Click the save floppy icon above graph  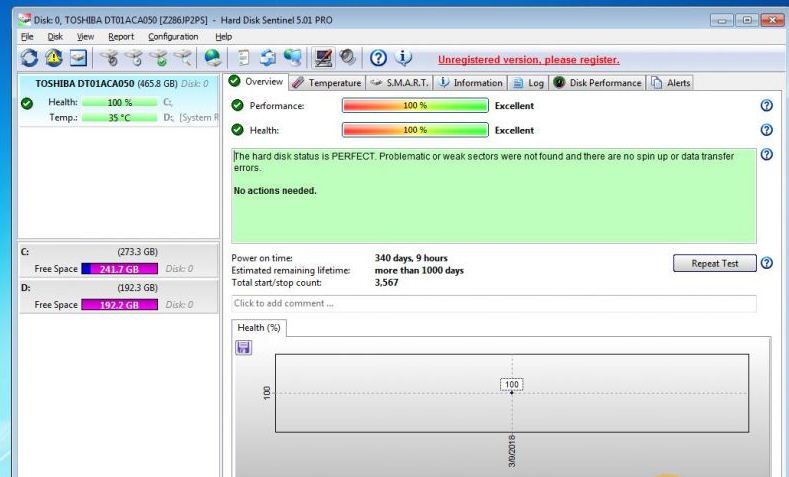(x=244, y=348)
